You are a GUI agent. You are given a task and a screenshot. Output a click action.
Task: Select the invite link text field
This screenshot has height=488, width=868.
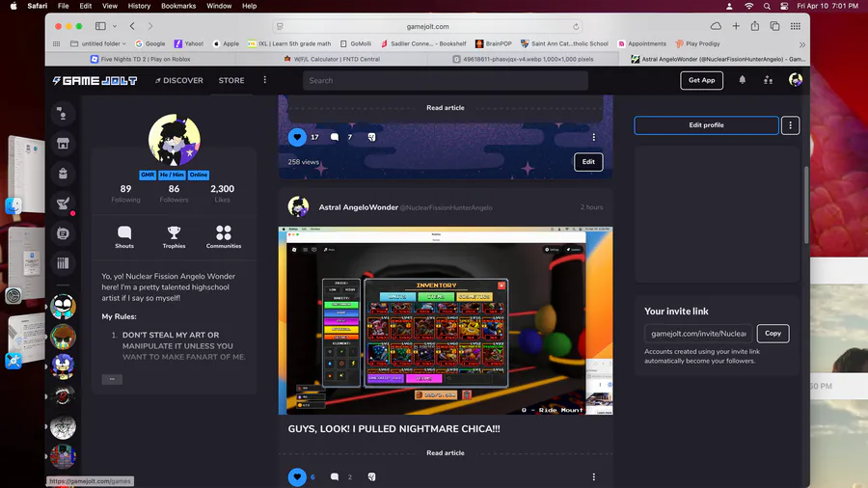698,334
